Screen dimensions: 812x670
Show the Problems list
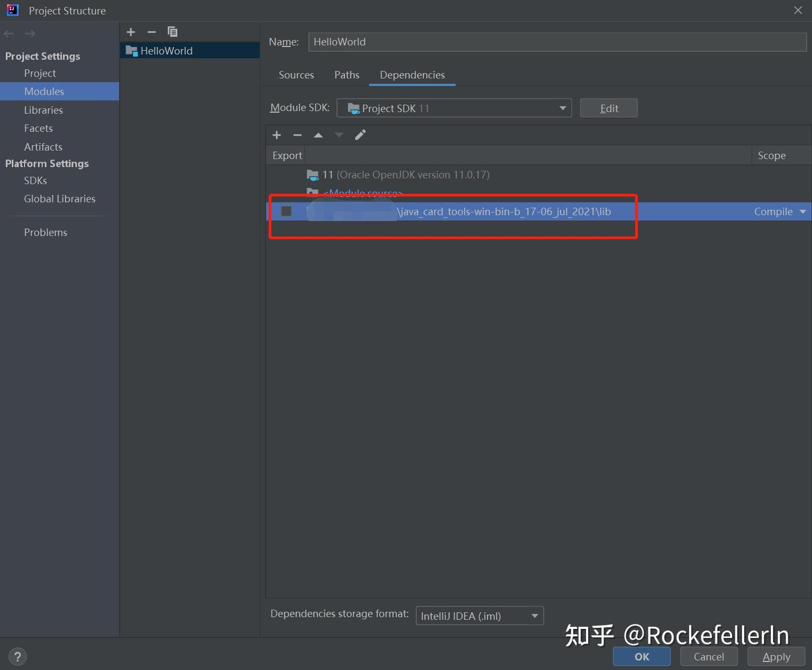tap(46, 232)
